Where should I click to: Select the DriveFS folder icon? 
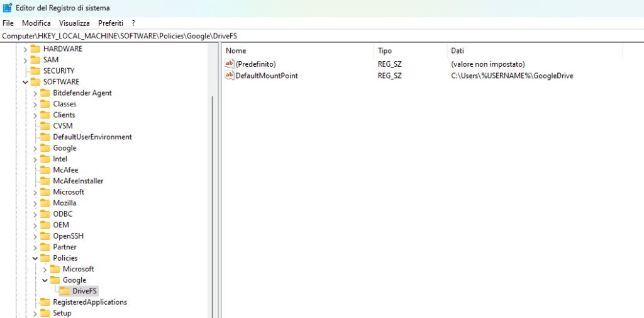point(65,291)
